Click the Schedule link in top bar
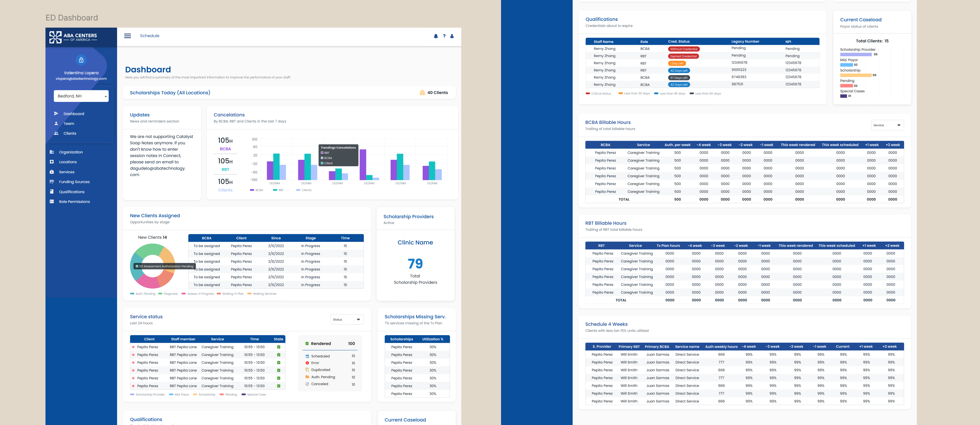980x425 pixels. point(150,36)
